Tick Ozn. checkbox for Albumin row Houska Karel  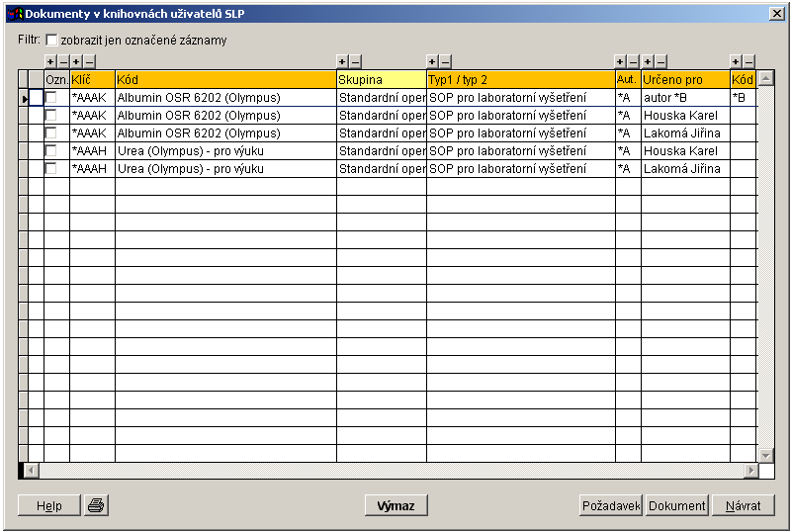tap(51, 116)
